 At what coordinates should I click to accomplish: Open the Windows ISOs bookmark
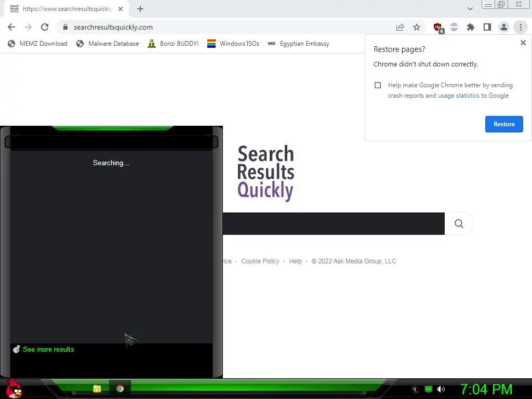pyautogui.click(x=233, y=44)
